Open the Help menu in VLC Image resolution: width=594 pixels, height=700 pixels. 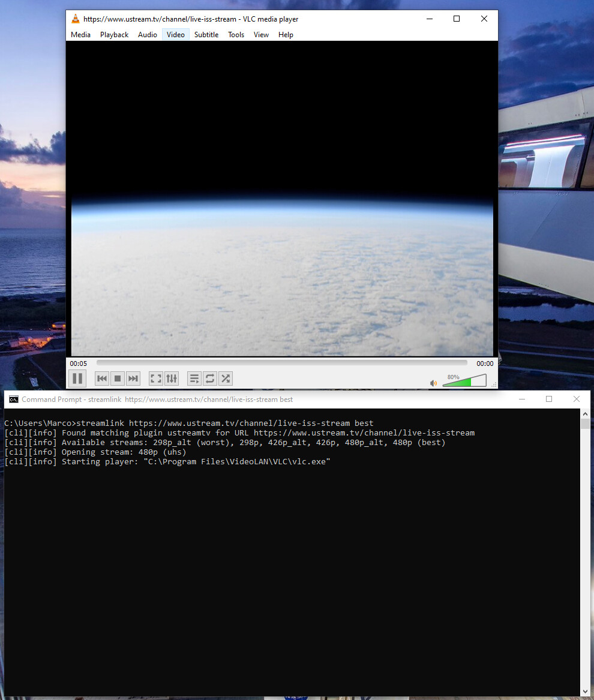(x=286, y=35)
